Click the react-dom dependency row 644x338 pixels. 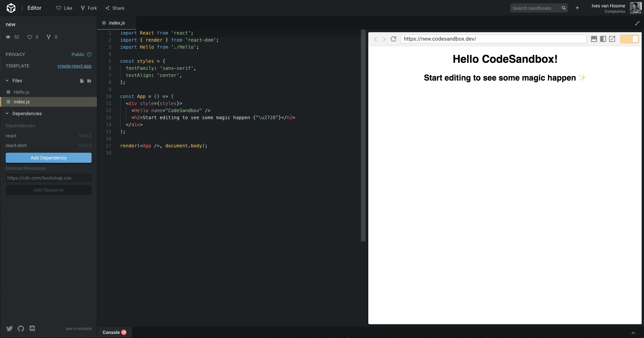[49, 145]
